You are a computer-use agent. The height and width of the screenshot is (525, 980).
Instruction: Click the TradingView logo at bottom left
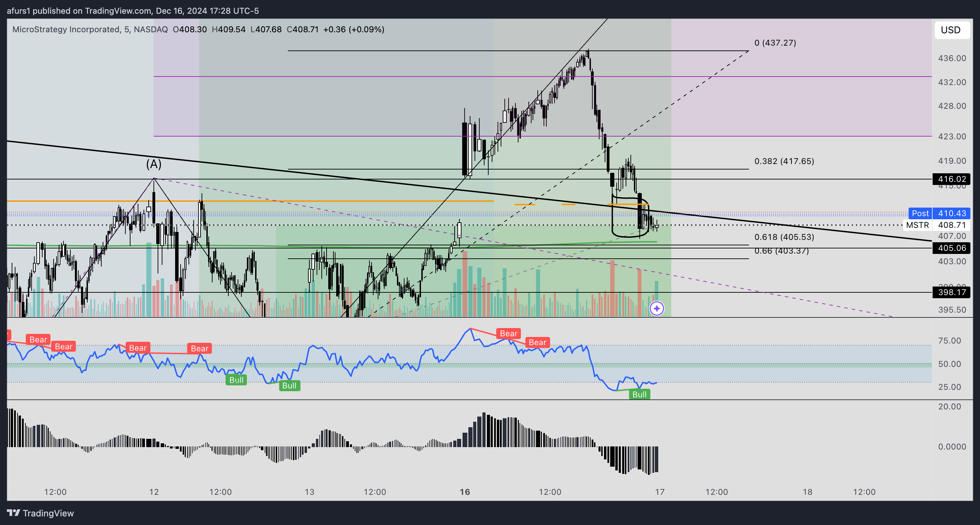click(40, 513)
